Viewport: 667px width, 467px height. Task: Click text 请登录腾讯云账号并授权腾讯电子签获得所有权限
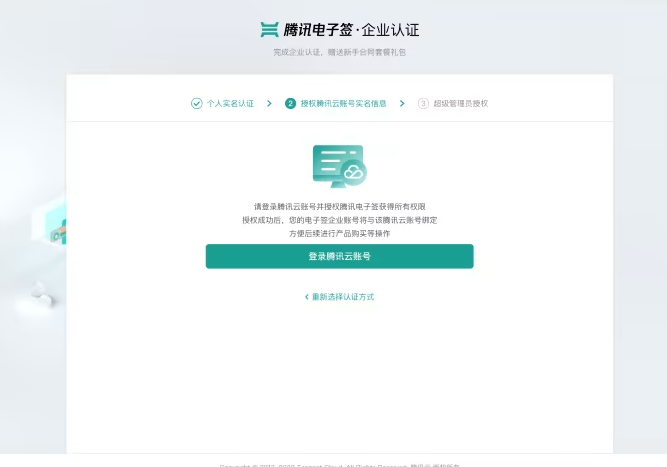pos(339,207)
